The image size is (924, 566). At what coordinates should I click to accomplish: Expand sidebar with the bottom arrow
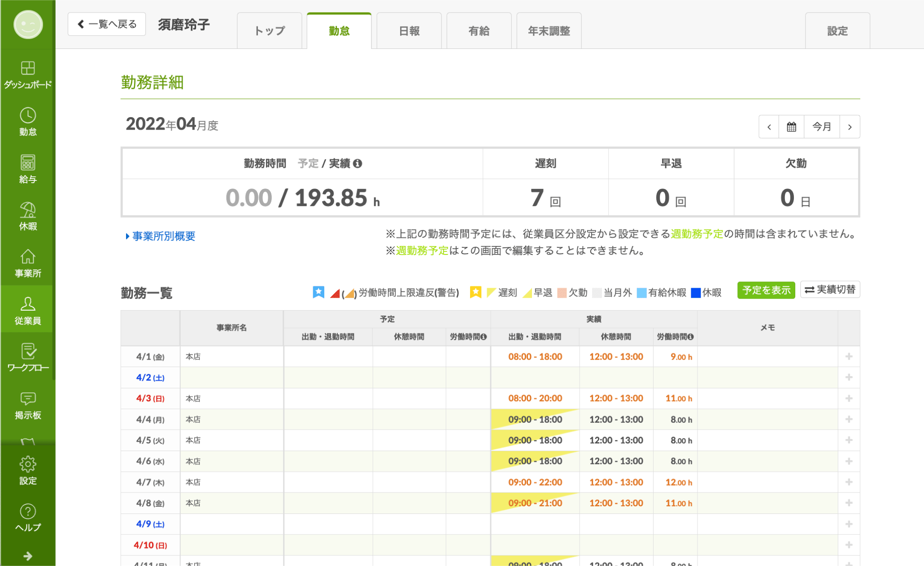tap(28, 556)
